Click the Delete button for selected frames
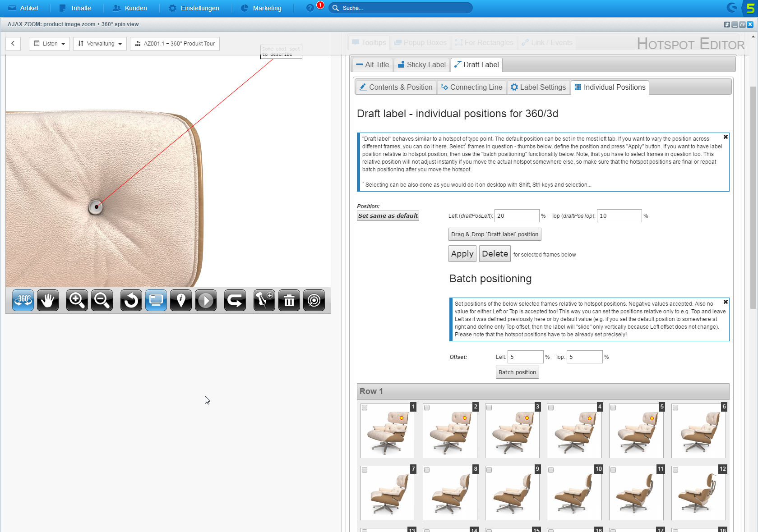The image size is (758, 532). [495, 254]
